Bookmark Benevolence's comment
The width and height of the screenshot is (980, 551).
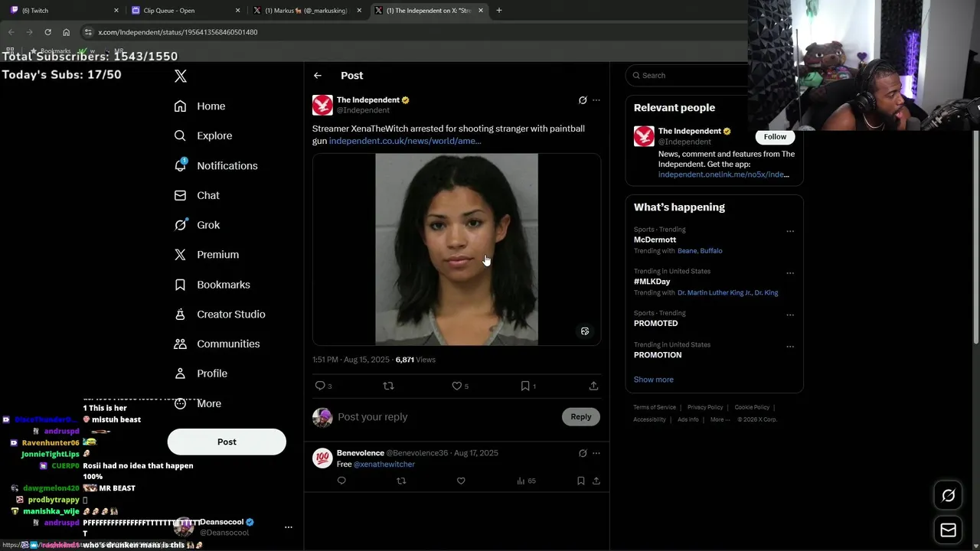tap(581, 481)
